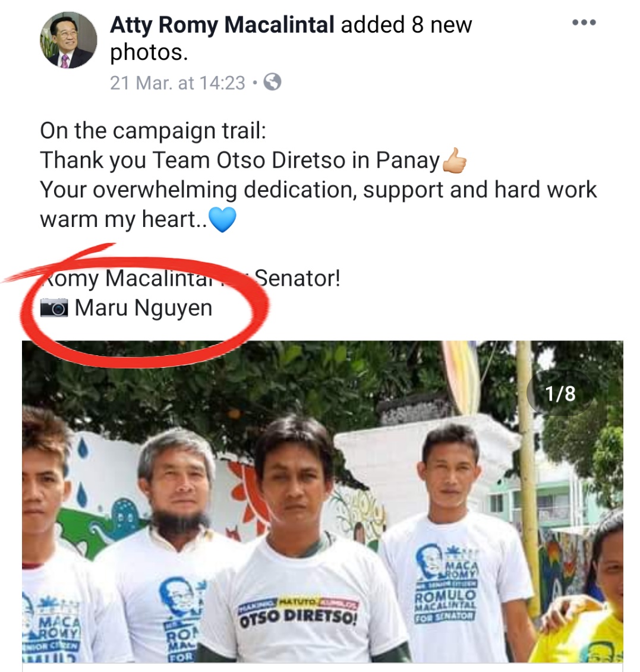Image resolution: width=640 pixels, height=672 pixels.
Task: Click the "Thank you Team Otso Diretso" line
Action: pos(239,160)
